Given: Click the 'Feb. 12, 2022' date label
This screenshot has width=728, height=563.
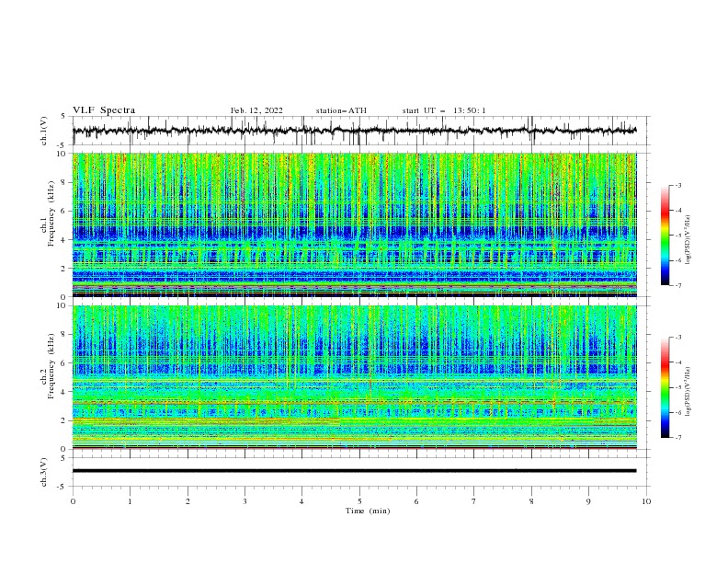Looking at the screenshot, I should (x=256, y=110).
